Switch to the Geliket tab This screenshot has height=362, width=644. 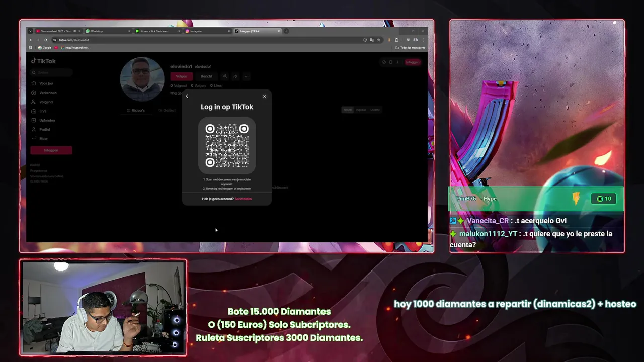tap(167, 110)
